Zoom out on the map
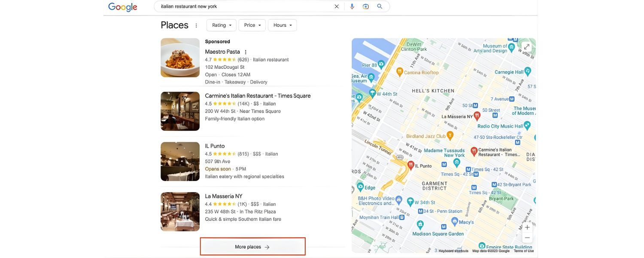This screenshot has width=644, height=258. tap(527, 238)
